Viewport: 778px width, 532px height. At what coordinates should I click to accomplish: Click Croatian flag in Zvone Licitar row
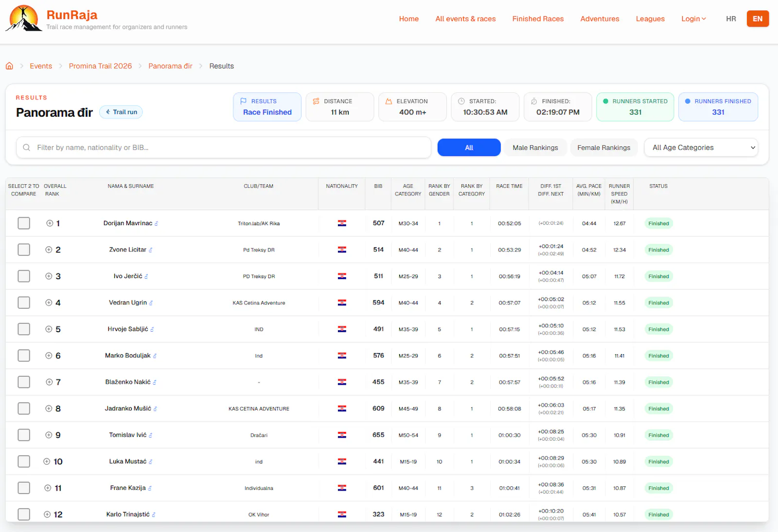342,249
